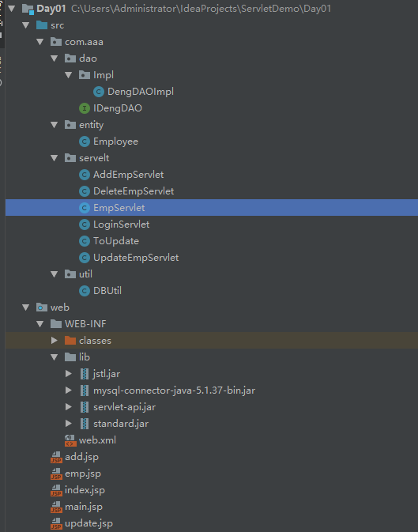
Task: Expand the classes folder
Action: [x=55, y=340]
